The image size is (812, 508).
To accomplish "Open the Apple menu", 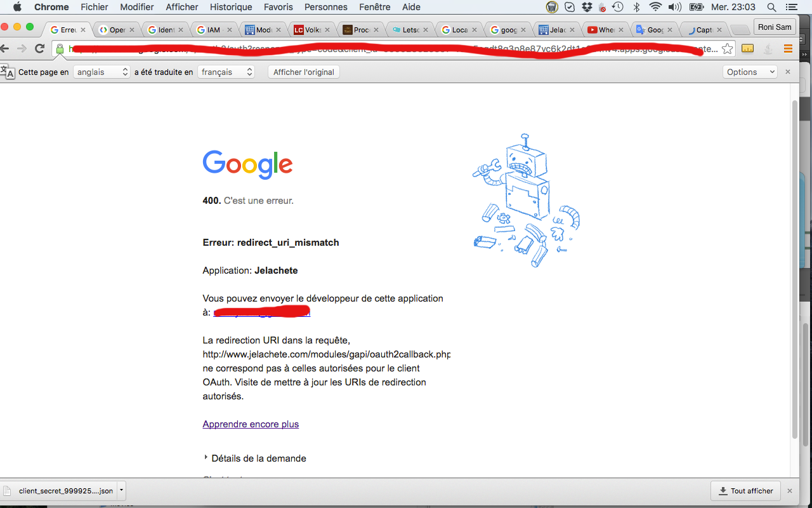I will [17, 7].
